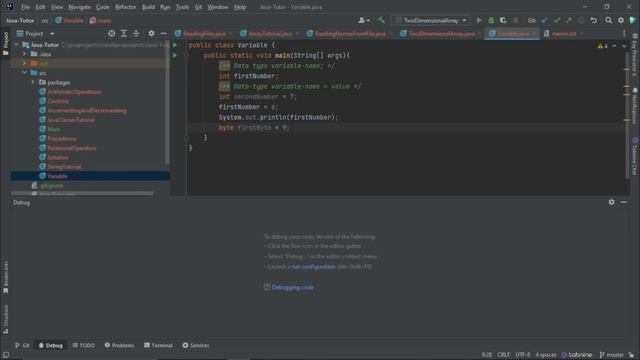
Task: Toggle the Structure side tool window
Action: click(5, 319)
